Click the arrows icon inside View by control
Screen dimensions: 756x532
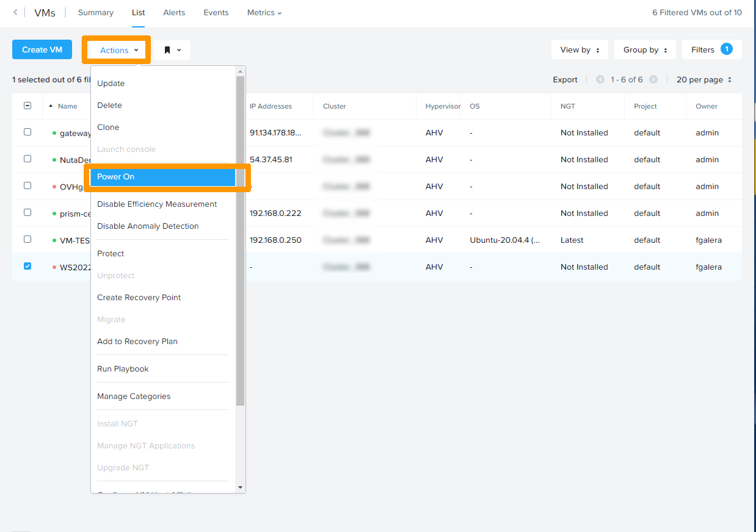[x=597, y=49]
